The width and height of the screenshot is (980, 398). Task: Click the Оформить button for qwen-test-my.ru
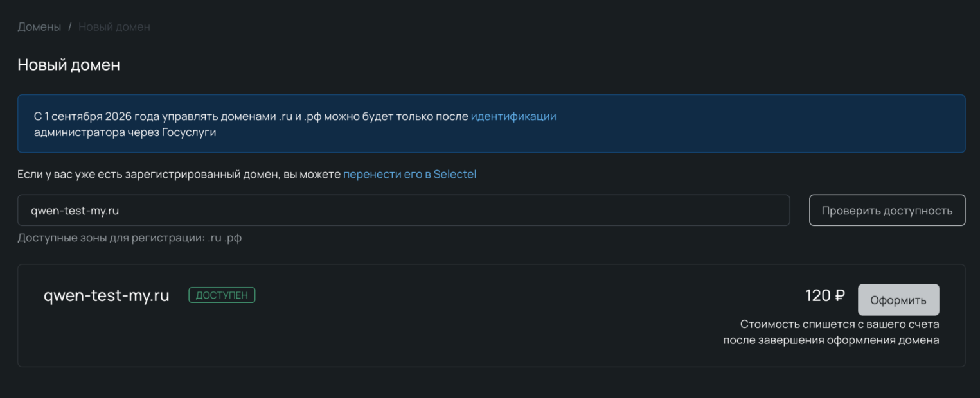point(898,300)
